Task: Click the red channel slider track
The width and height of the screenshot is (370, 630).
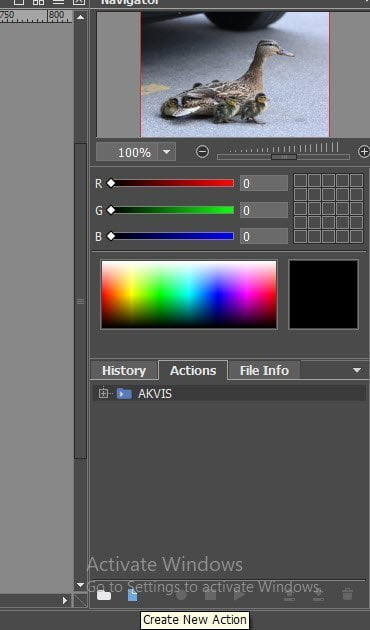Action: coord(173,184)
